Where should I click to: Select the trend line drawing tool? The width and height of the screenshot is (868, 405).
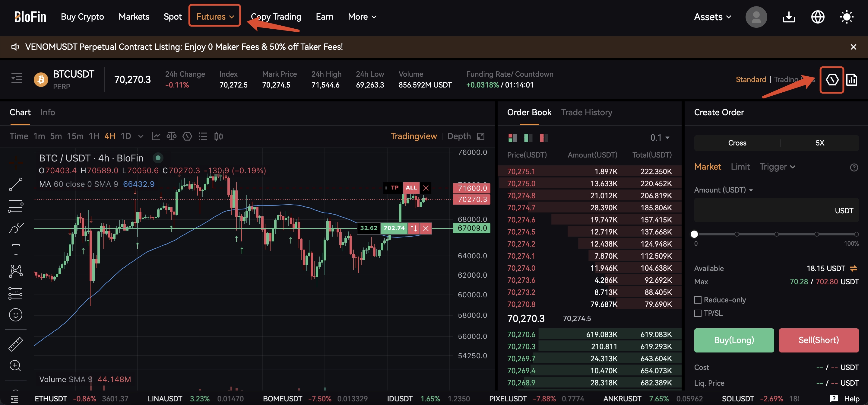pyautogui.click(x=16, y=184)
